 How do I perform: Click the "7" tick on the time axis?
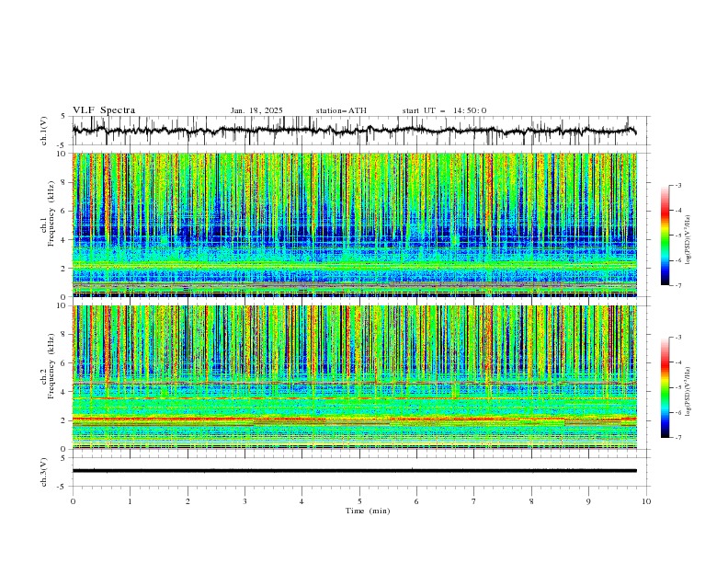click(474, 501)
